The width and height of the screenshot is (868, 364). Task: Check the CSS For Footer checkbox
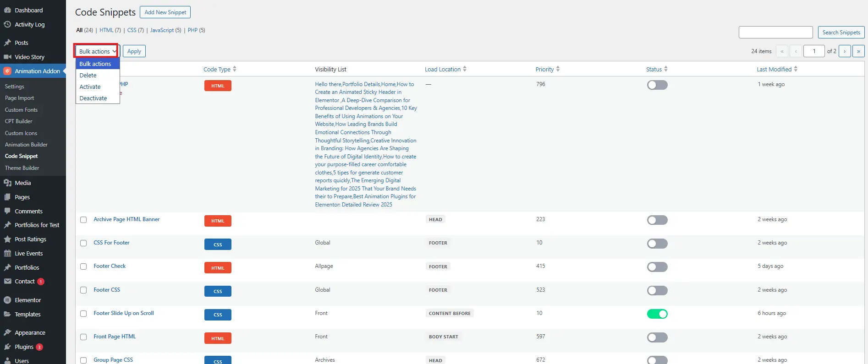pyautogui.click(x=83, y=243)
